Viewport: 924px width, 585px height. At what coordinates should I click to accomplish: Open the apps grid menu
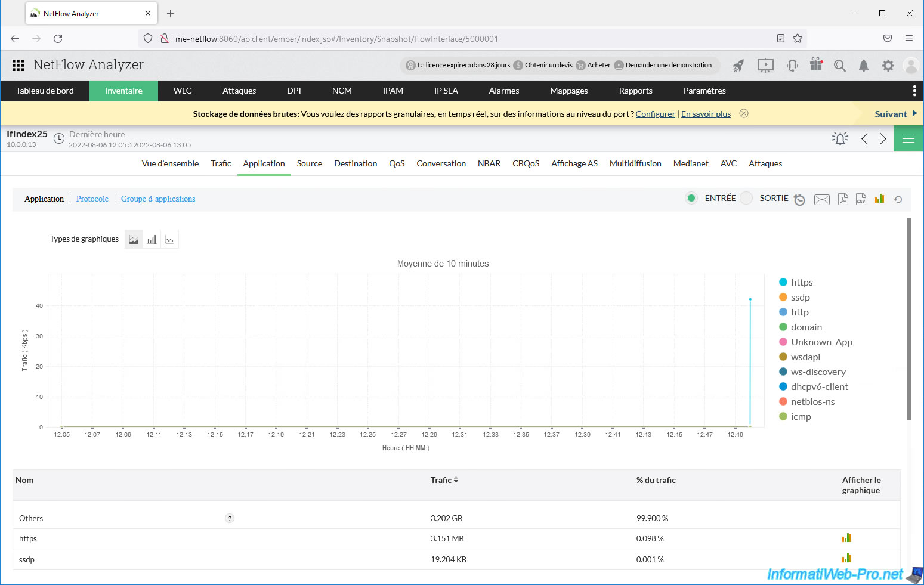(18, 65)
